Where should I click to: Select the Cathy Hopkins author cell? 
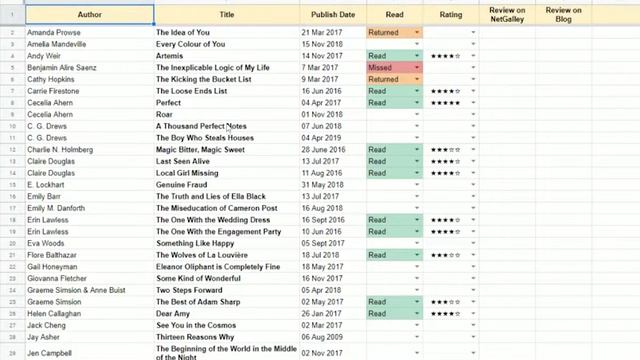(89, 79)
